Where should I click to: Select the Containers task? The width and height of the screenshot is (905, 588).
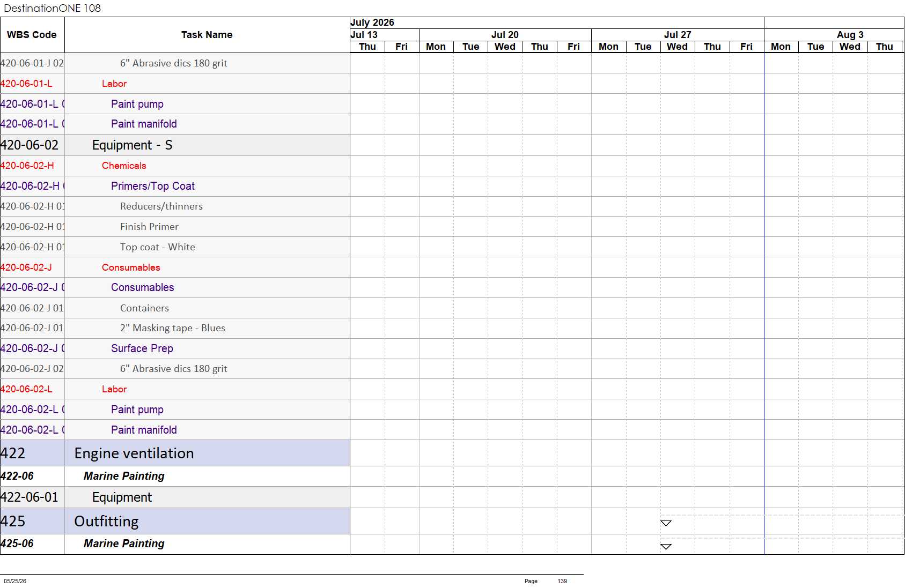tap(144, 308)
